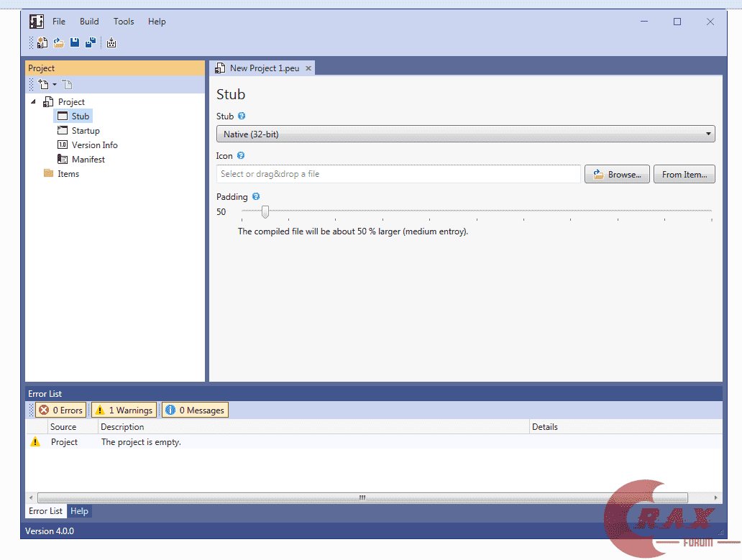Viewport: 742px width, 560px height.
Task: Compile the project with the Build icon
Action: tap(111, 42)
